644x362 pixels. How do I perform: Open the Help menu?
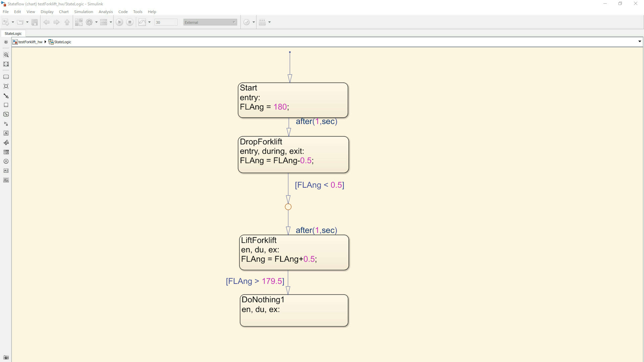pyautogui.click(x=152, y=12)
